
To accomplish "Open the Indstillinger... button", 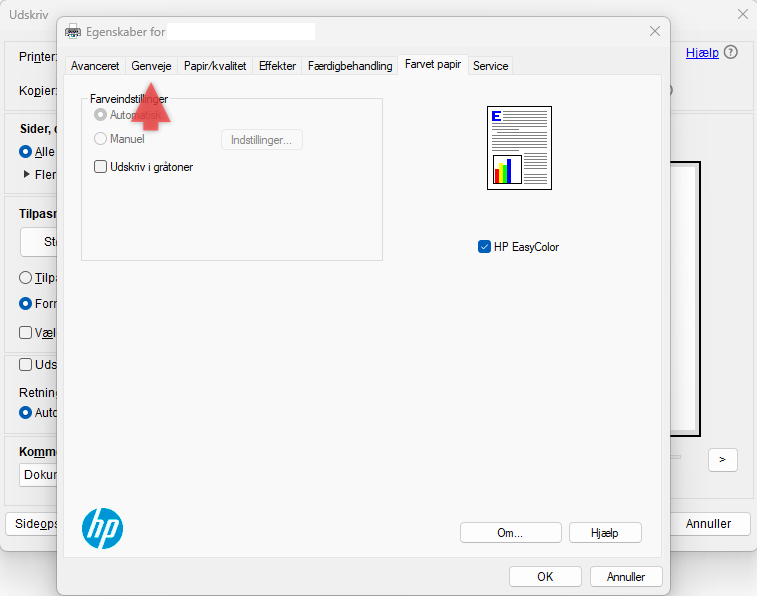I will pyautogui.click(x=262, y=140).
